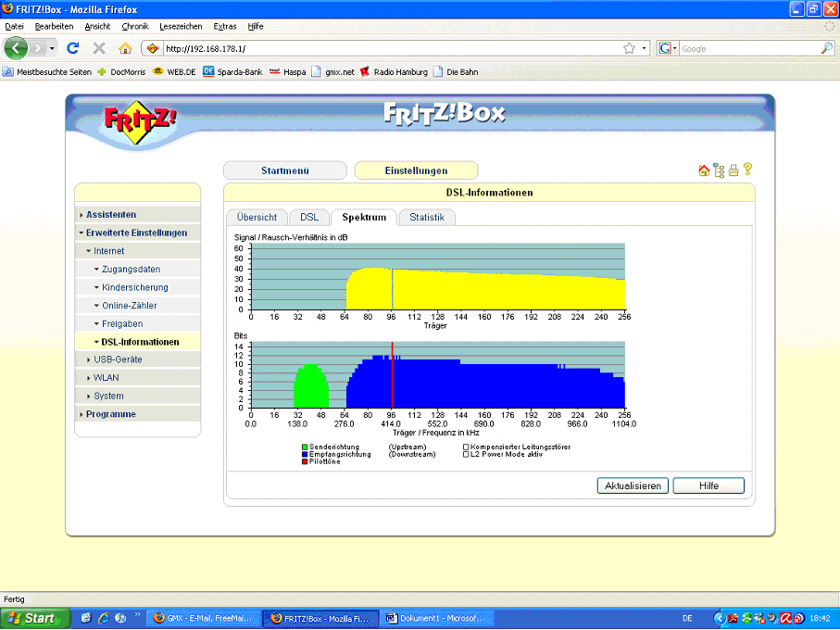Click the FRITZ!Box home icon
Screen dimensions: 840x630
[x=704, y=170]
